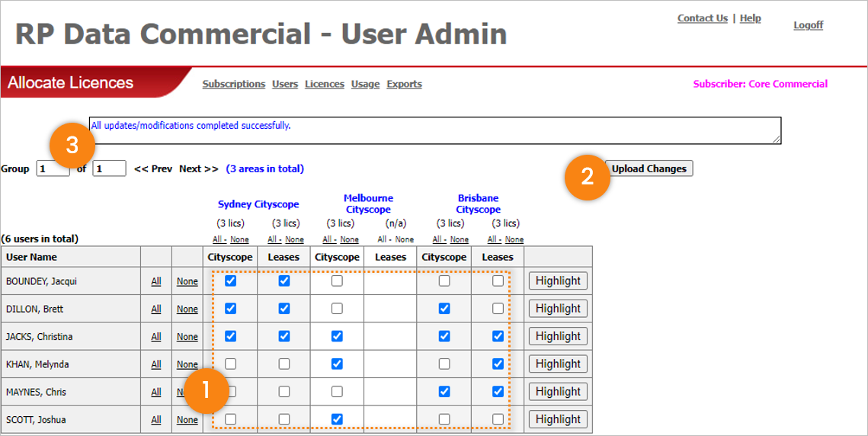
Task: Uncheck Melbourne Cityscope for JACKS, Christina
Action: click(337, 336)
